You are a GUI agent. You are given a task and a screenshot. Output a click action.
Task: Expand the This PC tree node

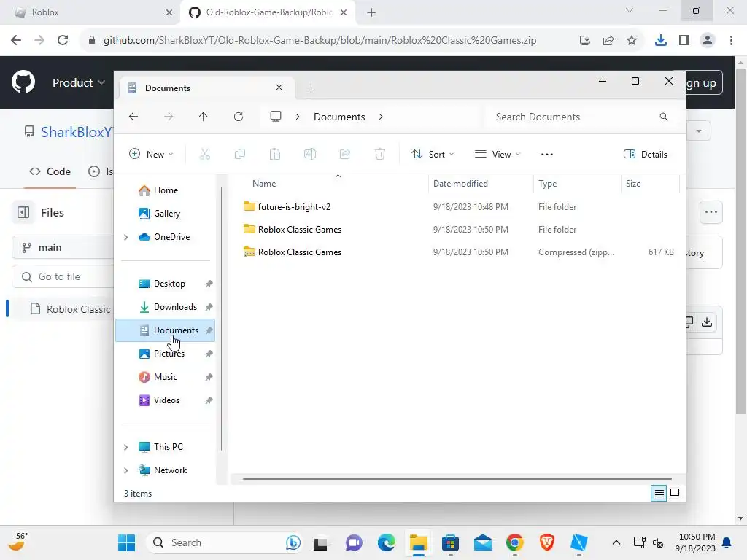pos(125,447)
